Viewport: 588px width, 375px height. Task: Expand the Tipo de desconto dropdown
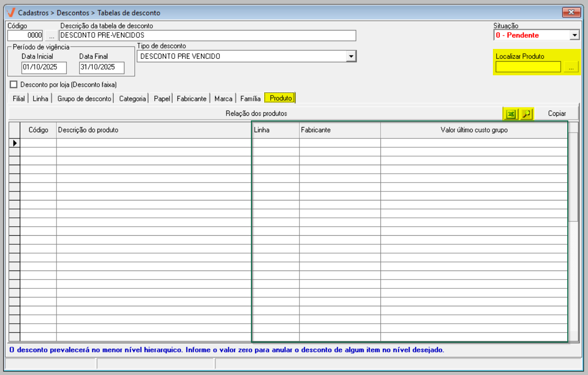coord(351,56)
